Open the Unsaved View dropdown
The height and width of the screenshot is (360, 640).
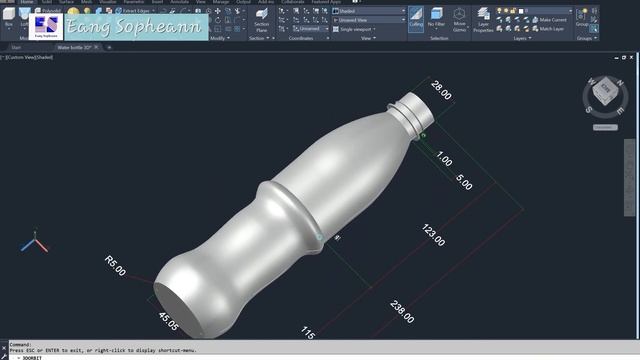(369, 20)
